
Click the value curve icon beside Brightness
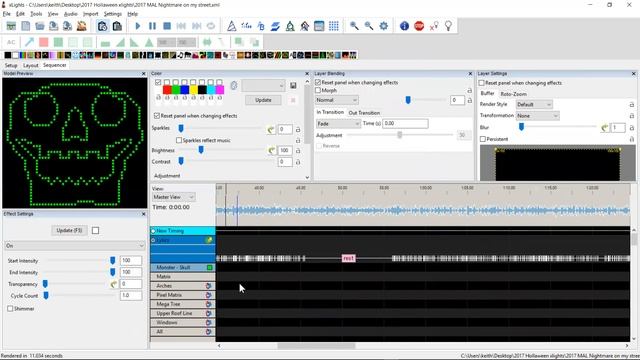[x=271, y=151]
